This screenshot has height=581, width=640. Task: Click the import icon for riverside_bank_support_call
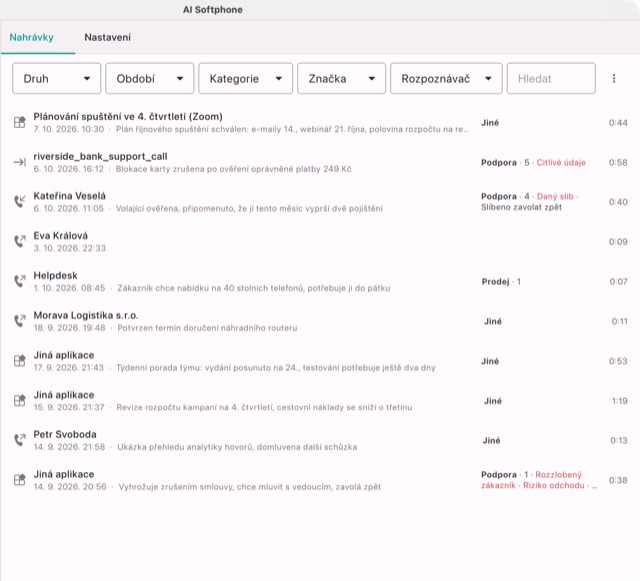(x=20, y=162)
